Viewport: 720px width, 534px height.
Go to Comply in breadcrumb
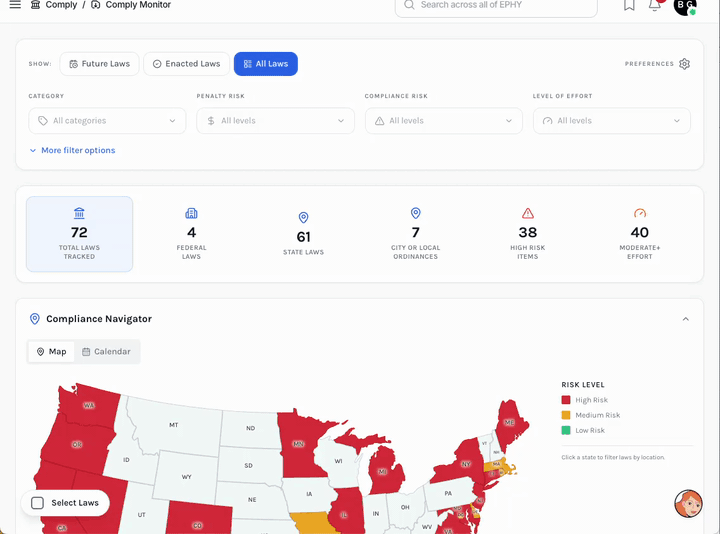(x=61, y=5)
